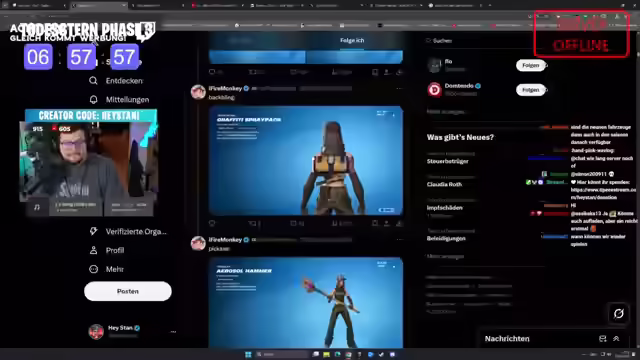Click the Was gibt's Neues? heading
The image size is (640, 360).
click(x=460, y=138)
